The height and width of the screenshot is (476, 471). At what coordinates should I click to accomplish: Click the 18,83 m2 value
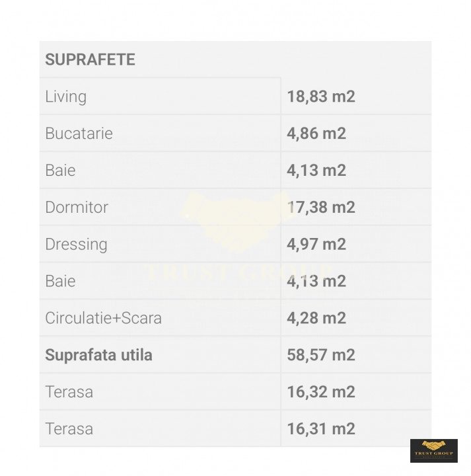click(x=321, y=97)
